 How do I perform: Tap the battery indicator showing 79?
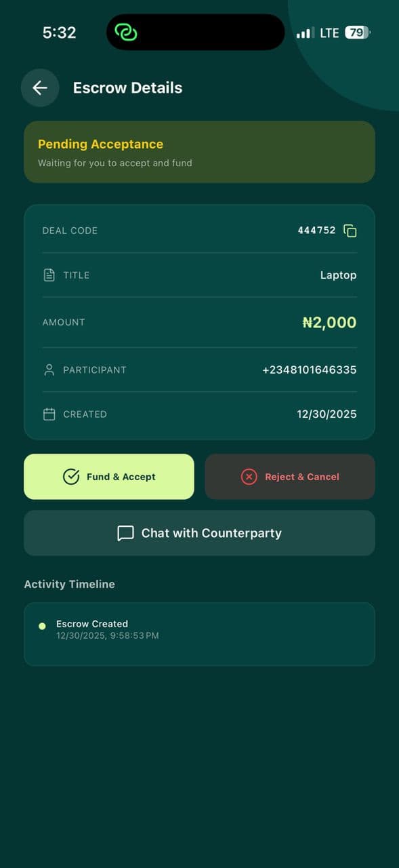coord(358,32)
